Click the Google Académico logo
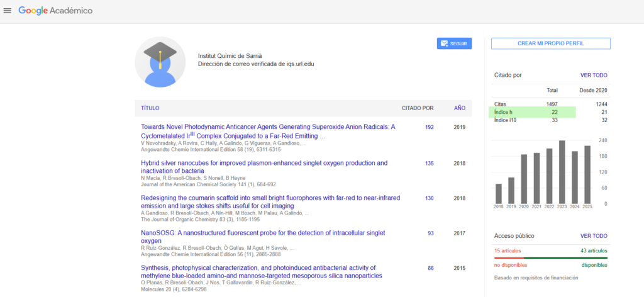Viewport: 644px width, 297px height. click(x=55, y=11)
